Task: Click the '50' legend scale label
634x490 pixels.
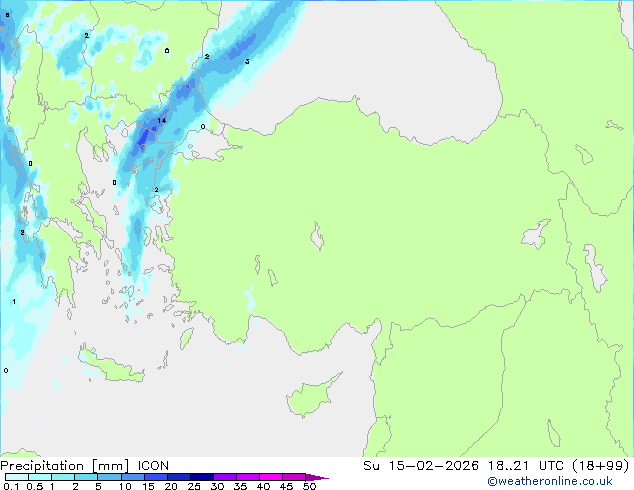Action: pyautogui.click(x=309, y=486)
